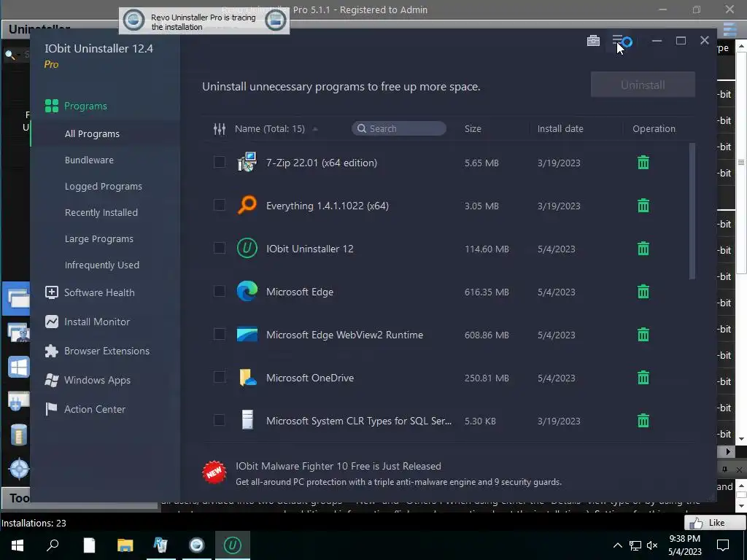Click the IObit Uninstaller taskbar icon
Screen dimensions: 747x560
click(233, 545)
